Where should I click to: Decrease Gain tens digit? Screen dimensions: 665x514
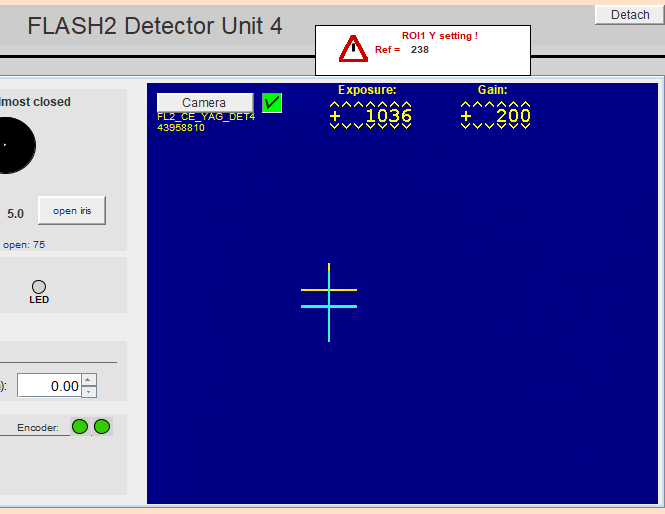tap(514, 126)
